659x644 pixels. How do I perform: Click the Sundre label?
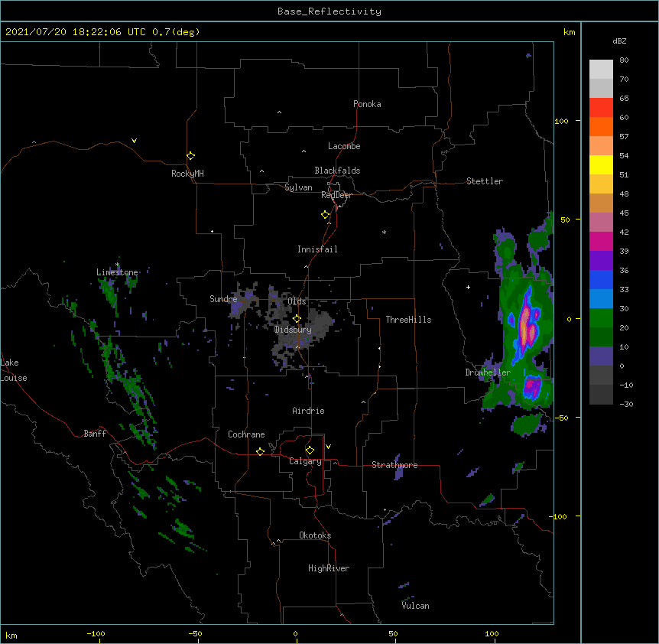(x=223, y=299)
